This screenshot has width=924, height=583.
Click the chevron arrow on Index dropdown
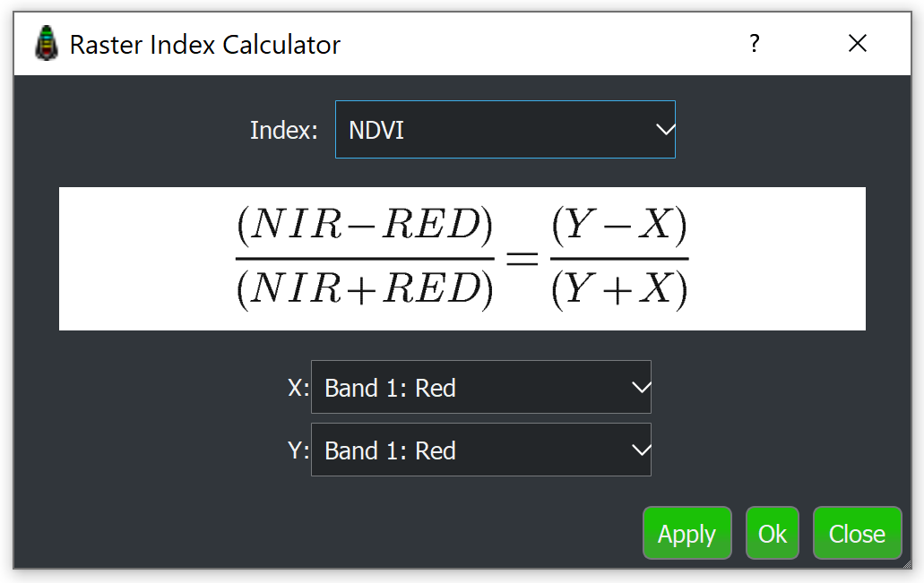coord(664,130)
